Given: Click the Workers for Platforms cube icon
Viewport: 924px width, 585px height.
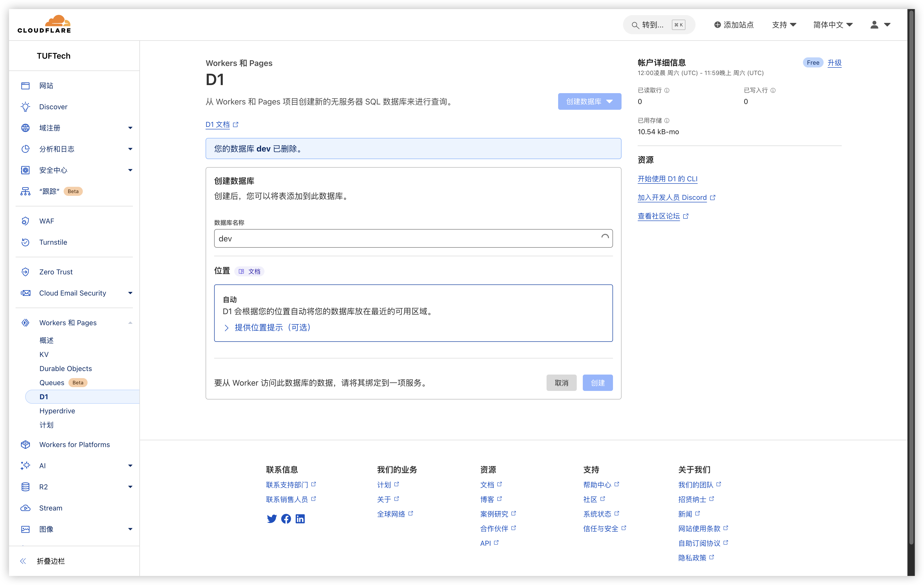Looking at the screenshot, I should pos(25,445).
